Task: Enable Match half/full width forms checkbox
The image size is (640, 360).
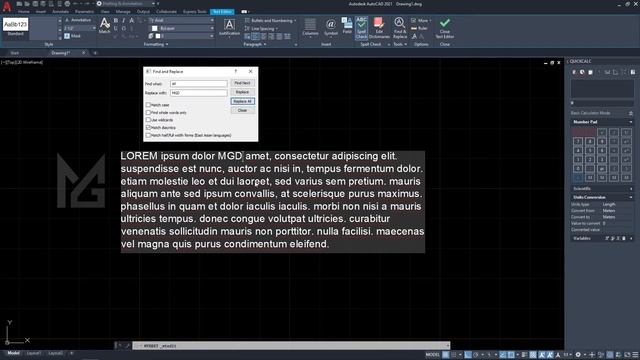Action: click(x=148, y=135)
